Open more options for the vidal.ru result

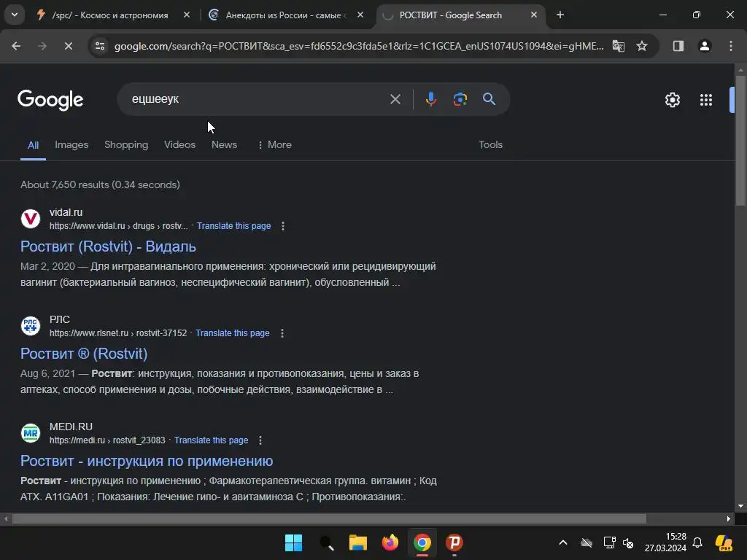[283, 226]
